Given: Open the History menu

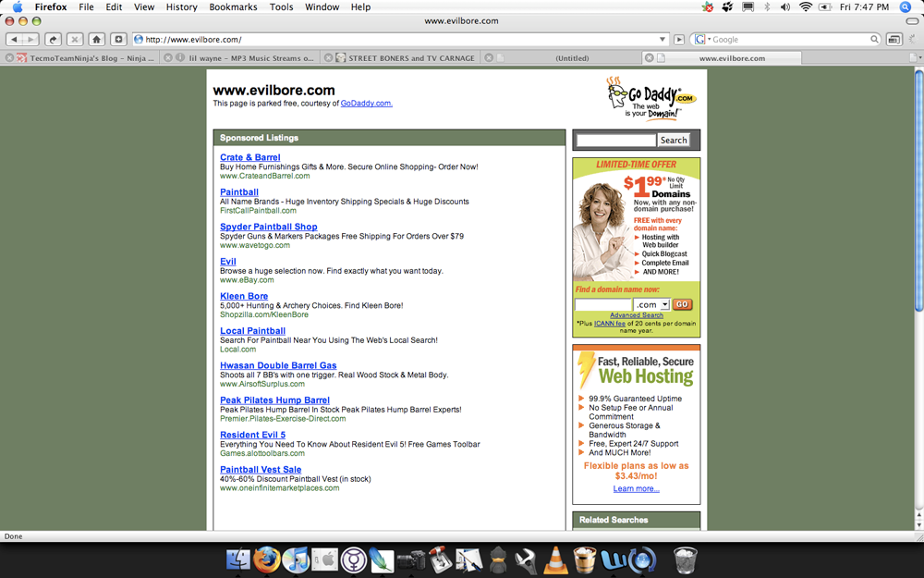Looking at the screenshot, I should point(181,7).
